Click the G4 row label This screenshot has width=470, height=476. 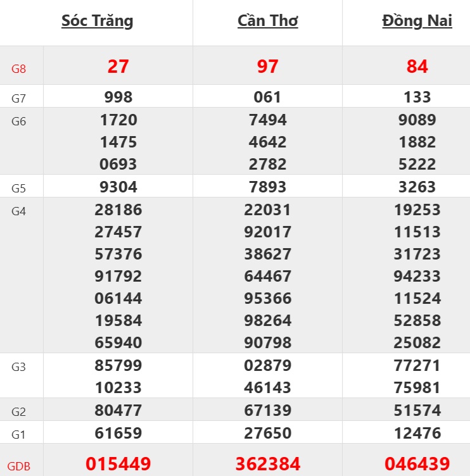(19, 211)
